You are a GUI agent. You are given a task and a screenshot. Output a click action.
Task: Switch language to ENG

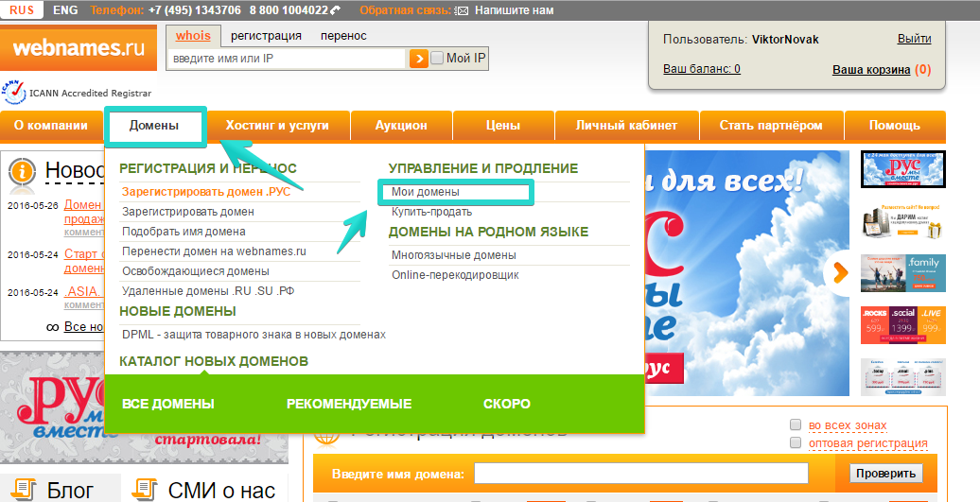pos(65,10)
